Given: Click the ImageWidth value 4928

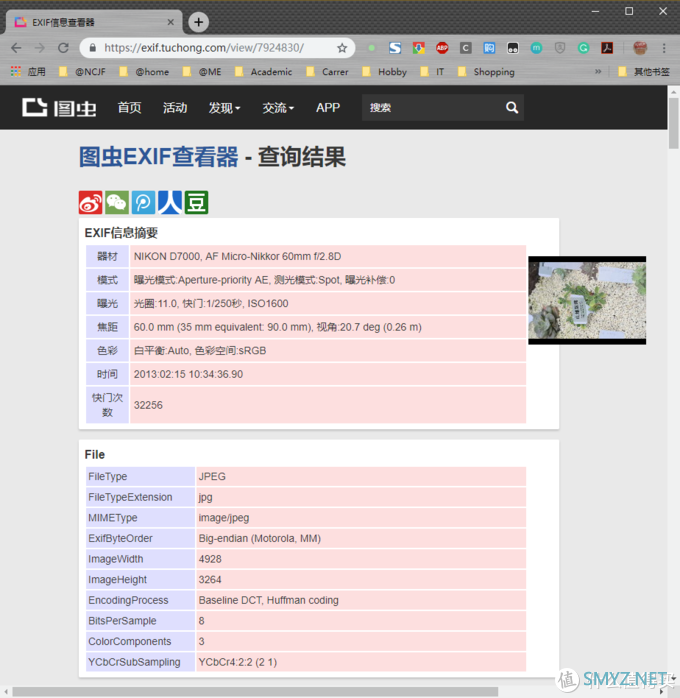Looking at the screenshot, I should click(210, 559).
